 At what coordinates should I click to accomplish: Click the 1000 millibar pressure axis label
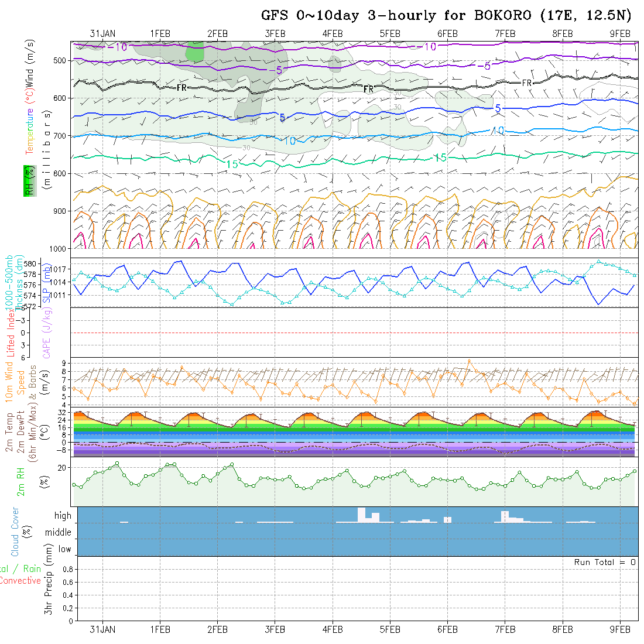(58, 249)
